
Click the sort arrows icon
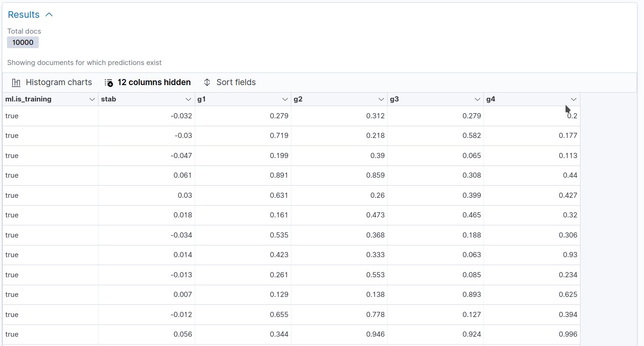pyautogui.click(x=207, y=83)
